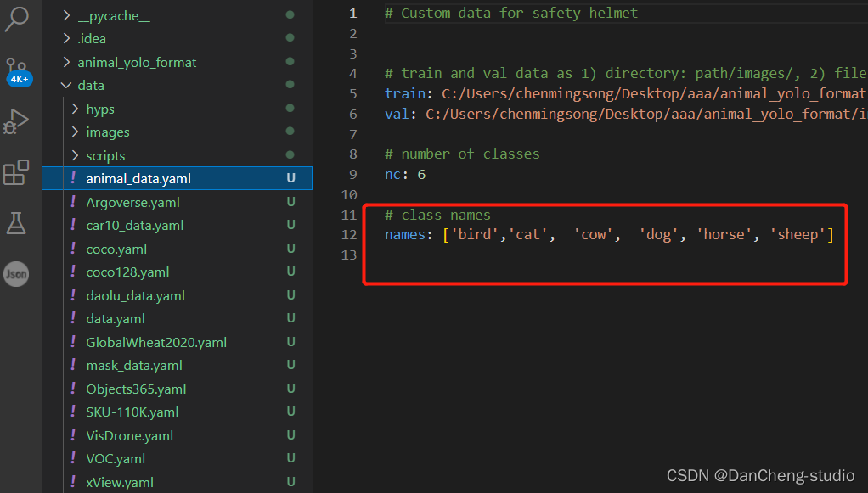The image size is (868, 493).
Task: Click line number 12 in gutter
Action: pos(349,234)
